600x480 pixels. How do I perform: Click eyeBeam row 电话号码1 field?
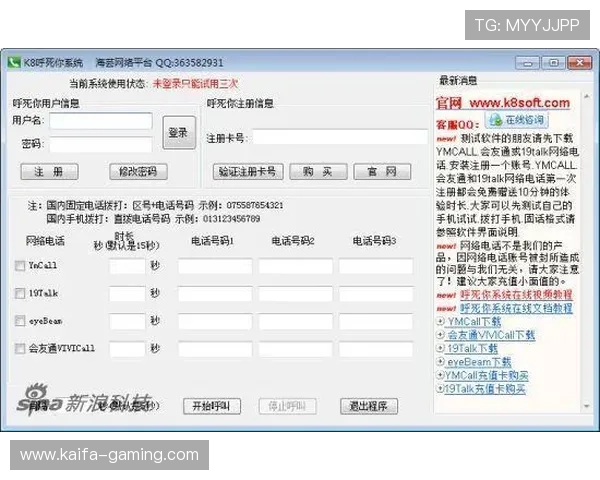point(215,321)
